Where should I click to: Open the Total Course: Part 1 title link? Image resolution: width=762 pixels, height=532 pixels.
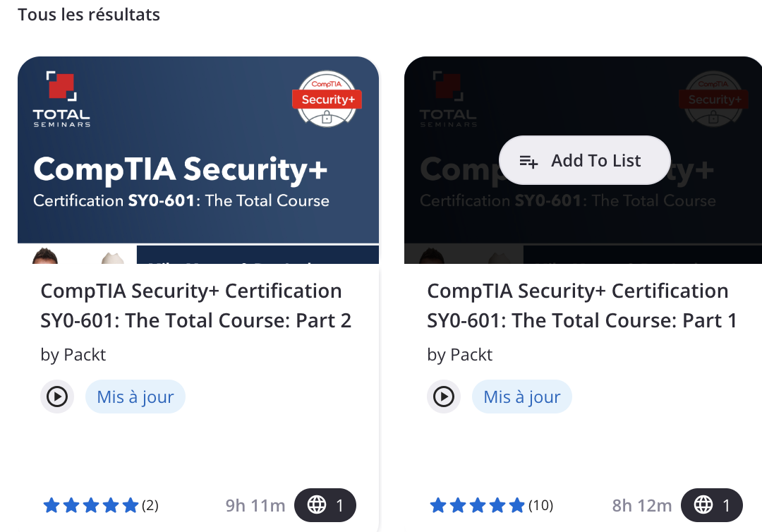(x=582, y=306)
